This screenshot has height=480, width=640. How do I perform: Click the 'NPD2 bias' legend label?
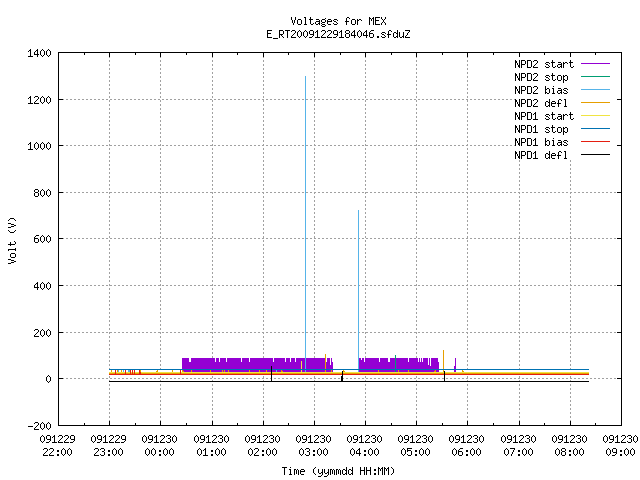[x=541, y=90]
